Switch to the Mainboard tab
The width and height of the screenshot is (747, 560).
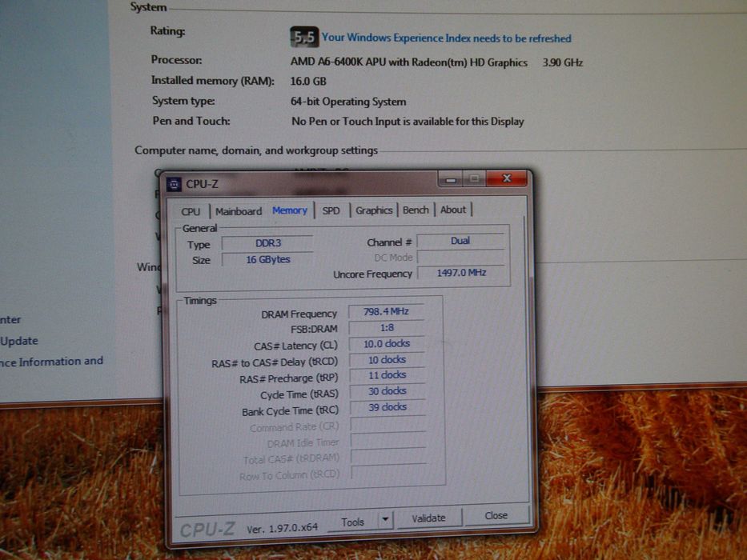(239, 211)
